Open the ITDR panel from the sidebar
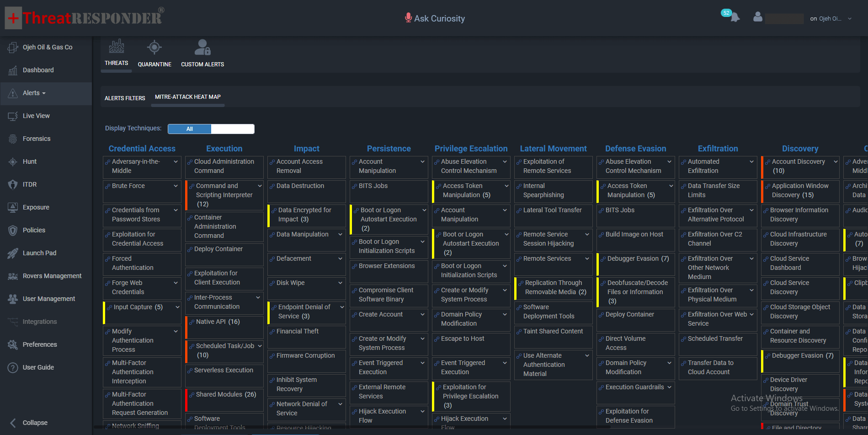The height and width of the screenshot is (435, 868). pyautogui.click(x=30, y=184)
